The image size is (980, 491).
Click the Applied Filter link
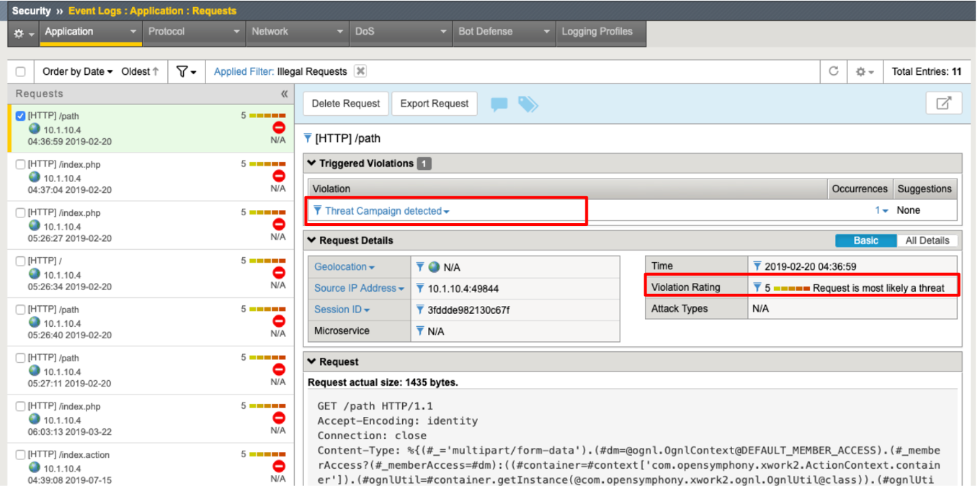(x=244, y=71)
